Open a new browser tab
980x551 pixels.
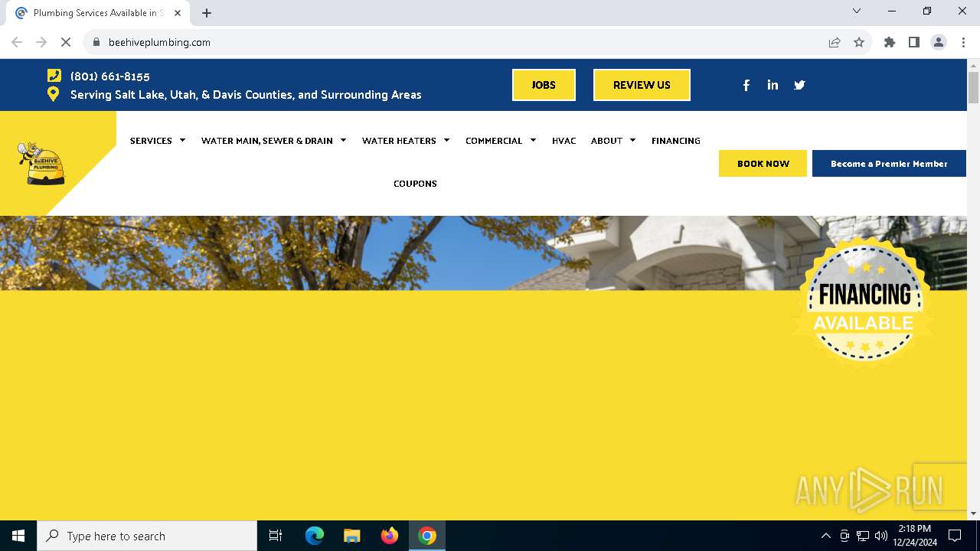point(207,13)
